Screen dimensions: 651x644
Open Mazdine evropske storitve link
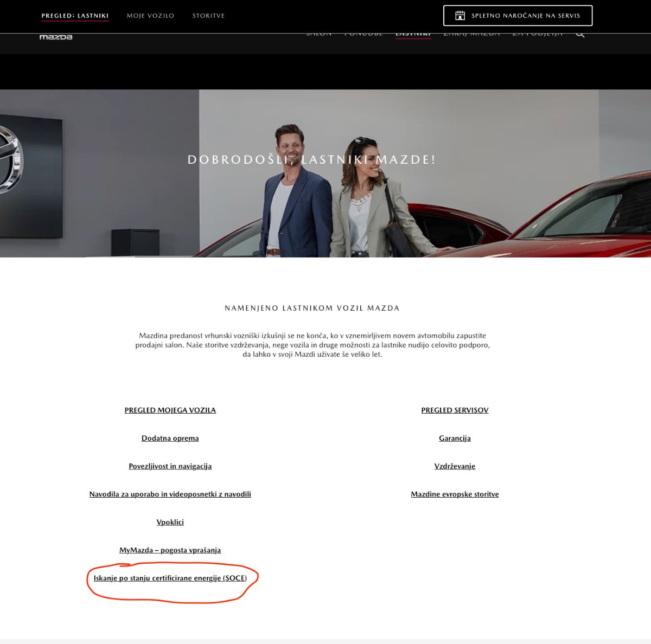coord(455,494)
